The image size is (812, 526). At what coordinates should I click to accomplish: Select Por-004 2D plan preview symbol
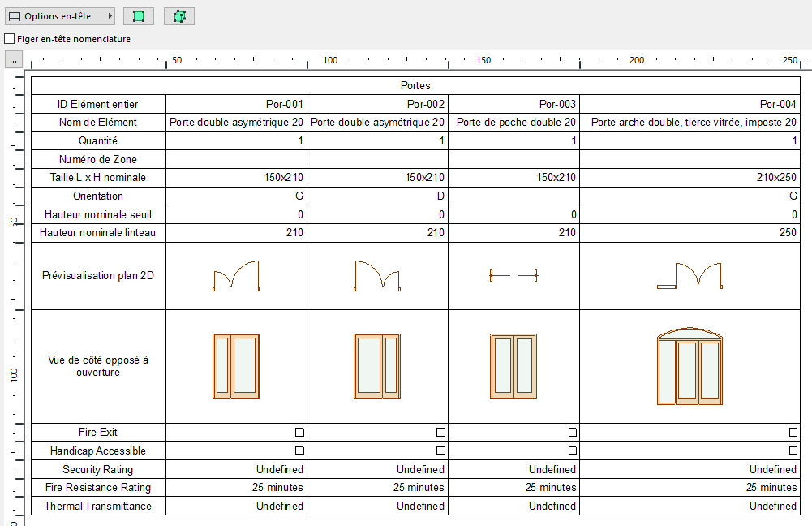click(690, 276)
